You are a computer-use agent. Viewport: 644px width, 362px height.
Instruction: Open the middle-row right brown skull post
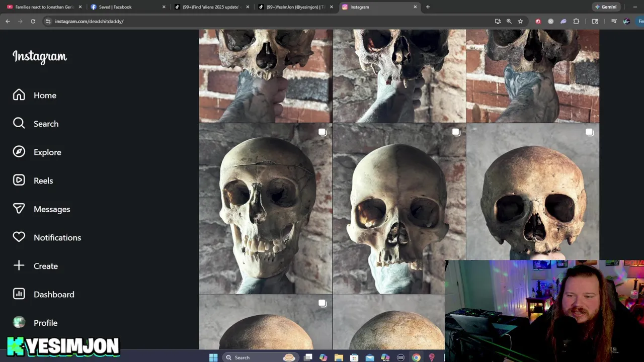pos(533,192)
